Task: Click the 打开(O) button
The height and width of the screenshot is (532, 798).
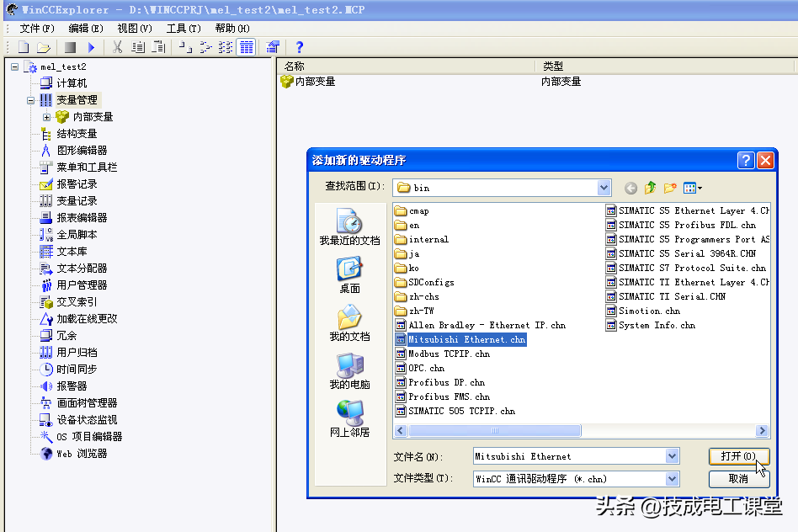Action: 738,456
